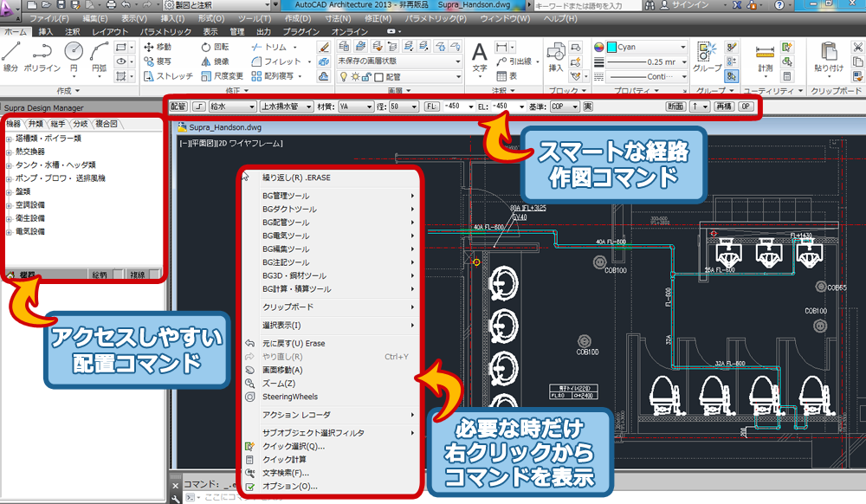Open the 0.25 mm lineweight dropdown
Image resolution: width=866 pixels, height=504 pixels.
click(647, 61)
